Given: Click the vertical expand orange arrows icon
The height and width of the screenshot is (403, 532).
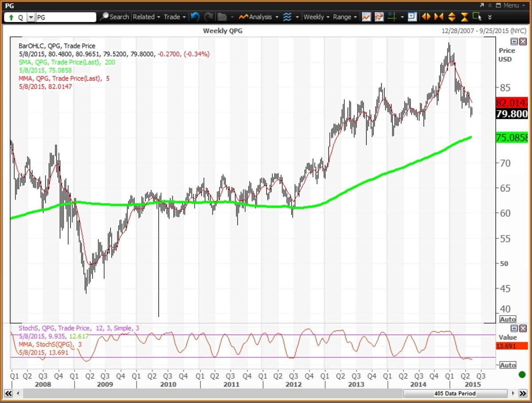Looking at the screenshot, I should pyautogui.click(x=452, y=17).
